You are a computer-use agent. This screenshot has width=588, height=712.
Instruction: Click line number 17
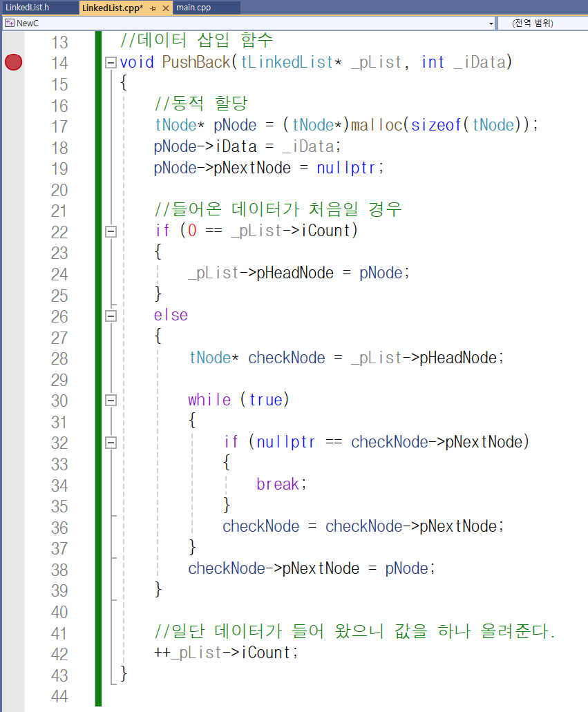click(59, 126)
